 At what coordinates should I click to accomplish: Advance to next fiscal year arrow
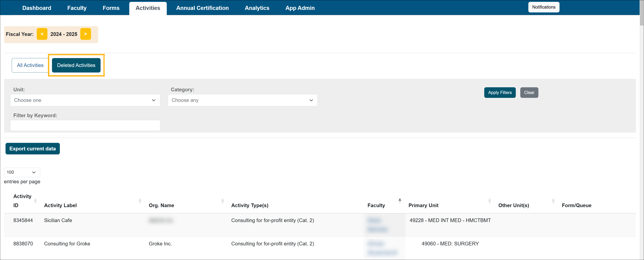(85, 34)
